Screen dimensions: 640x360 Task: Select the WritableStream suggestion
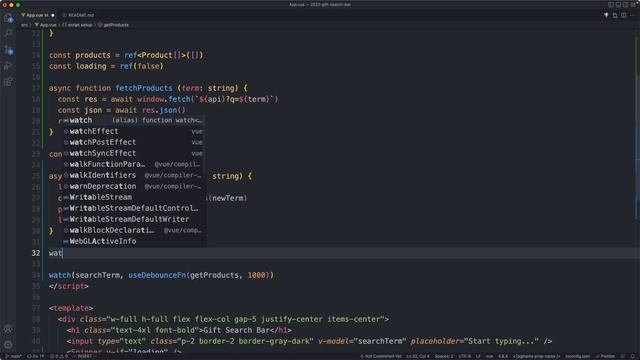click(135, 198)
